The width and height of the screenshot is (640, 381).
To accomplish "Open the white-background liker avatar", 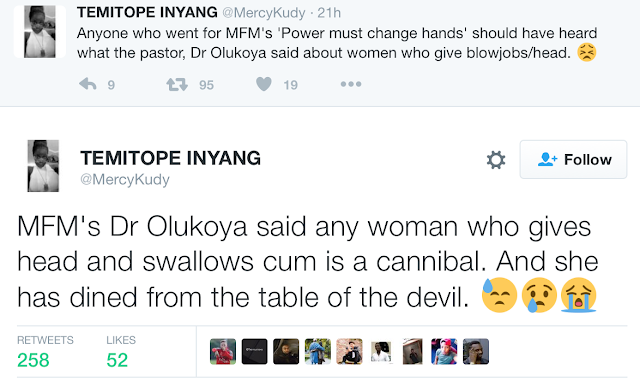I will (x=381, y=351).
